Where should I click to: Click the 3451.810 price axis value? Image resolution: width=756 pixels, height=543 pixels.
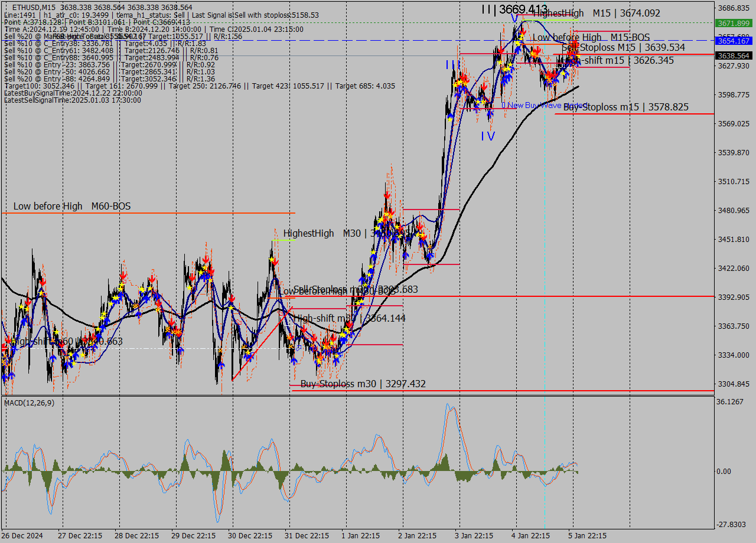pos(733,239)
